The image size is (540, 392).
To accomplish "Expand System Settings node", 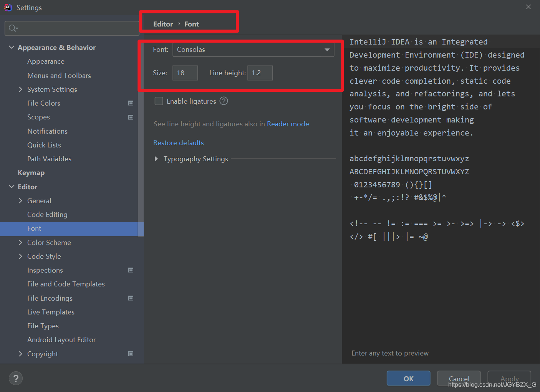I will point(20,89).
